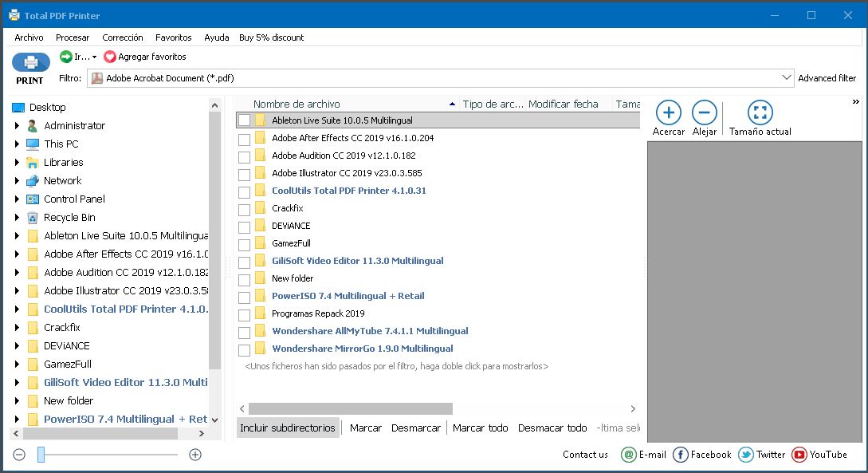Image resolution: width=868 pixels, height=473 pixels.
Task: Click the Adobe PDF icon in the filter box
Action: 97,78
